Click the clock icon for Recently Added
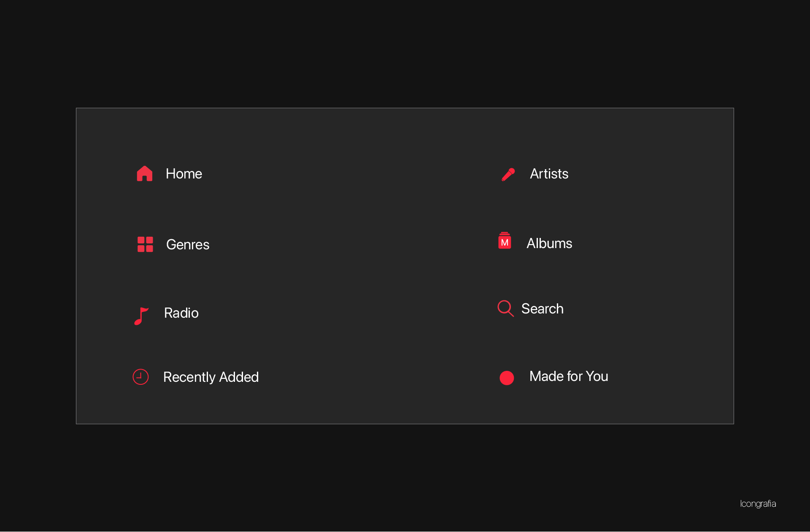 140,377
